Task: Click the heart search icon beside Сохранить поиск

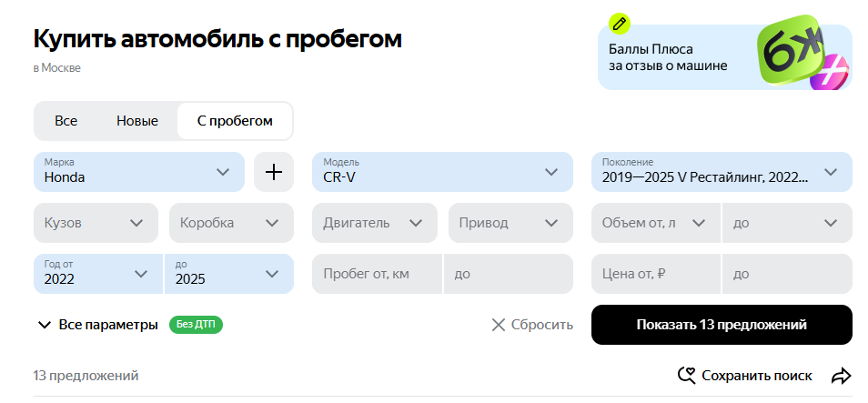Action: click(687, 376)
